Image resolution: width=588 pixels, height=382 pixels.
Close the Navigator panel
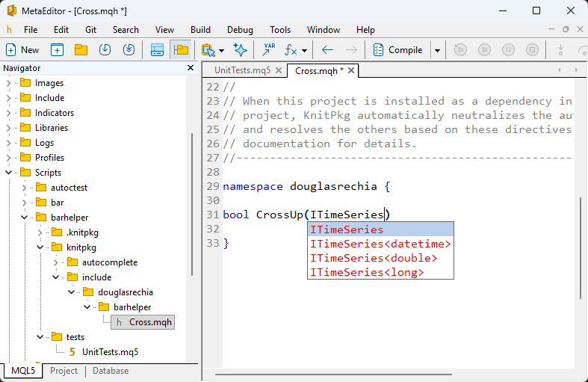190,68
